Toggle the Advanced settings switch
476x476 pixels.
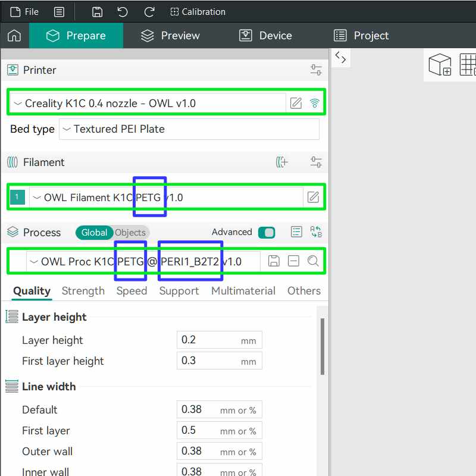[266, 233]
